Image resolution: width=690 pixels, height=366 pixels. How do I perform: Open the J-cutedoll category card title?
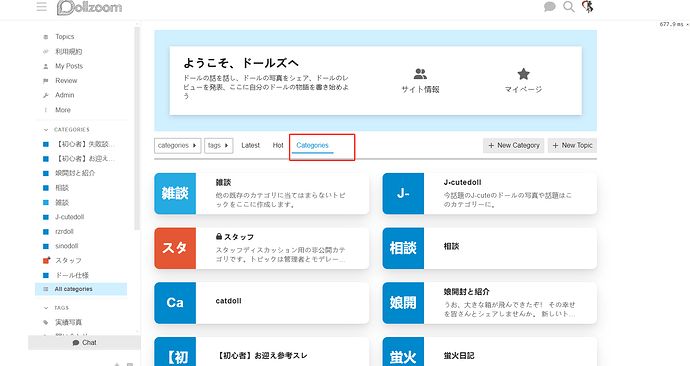[x=462, y=182]
